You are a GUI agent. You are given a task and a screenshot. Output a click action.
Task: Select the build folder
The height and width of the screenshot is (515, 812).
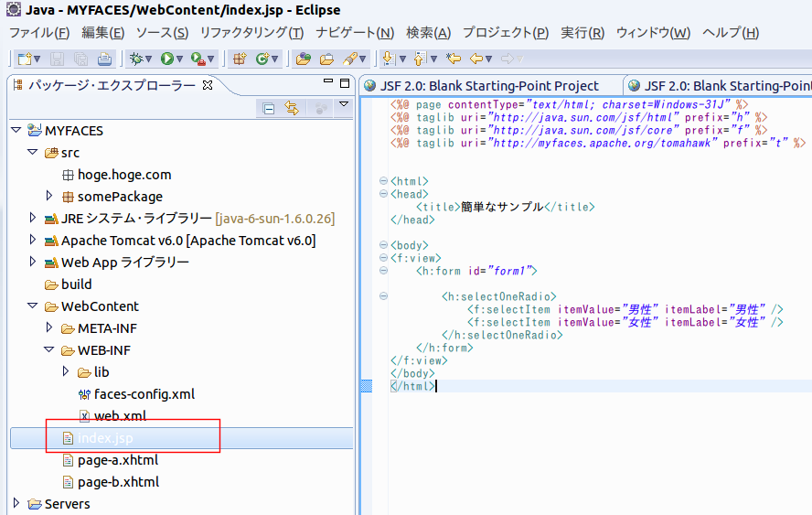(x=69, y=284)
